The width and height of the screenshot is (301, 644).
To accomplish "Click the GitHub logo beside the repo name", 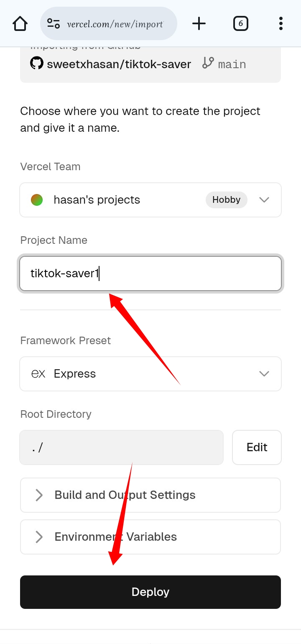I will tap(37, 64).
